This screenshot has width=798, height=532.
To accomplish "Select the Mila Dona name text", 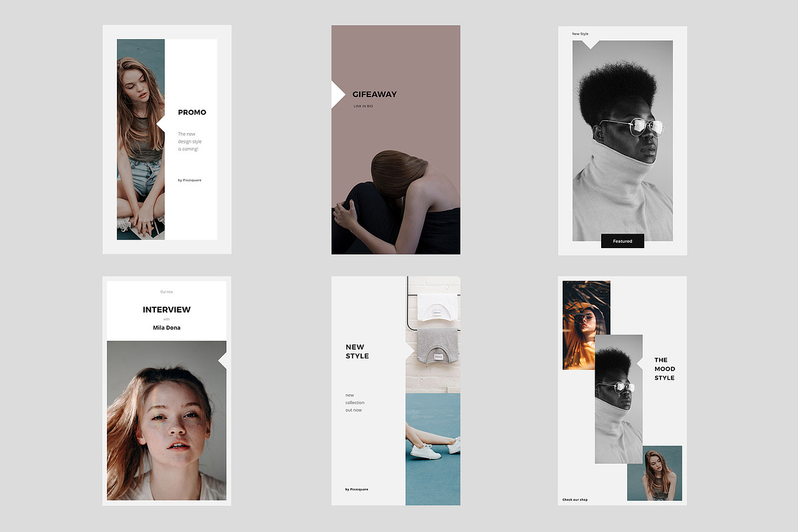I will coord(166,328).
